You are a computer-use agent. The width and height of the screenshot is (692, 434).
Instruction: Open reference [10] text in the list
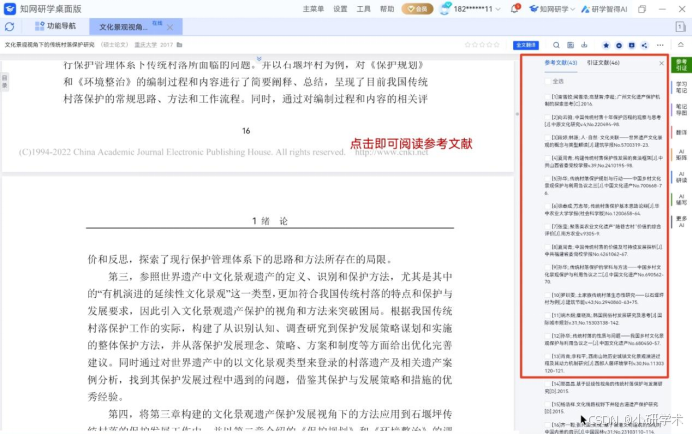[603, 298]
